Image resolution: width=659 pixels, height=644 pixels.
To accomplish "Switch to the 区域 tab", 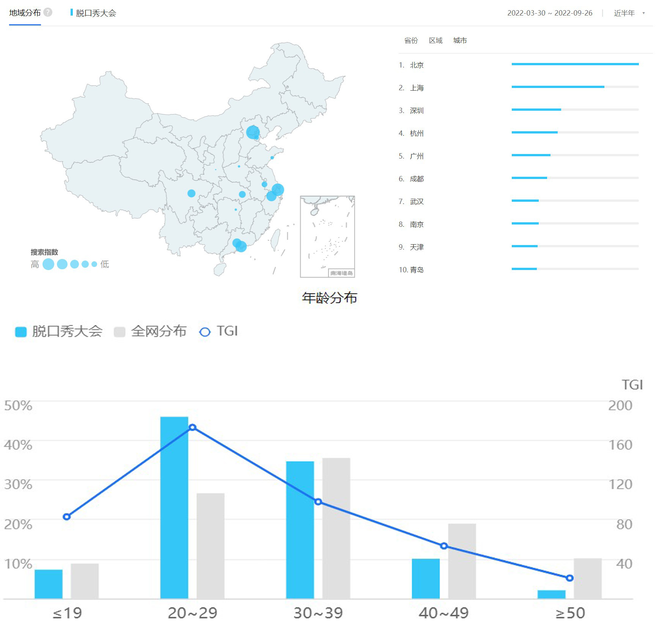I will 436,41.
